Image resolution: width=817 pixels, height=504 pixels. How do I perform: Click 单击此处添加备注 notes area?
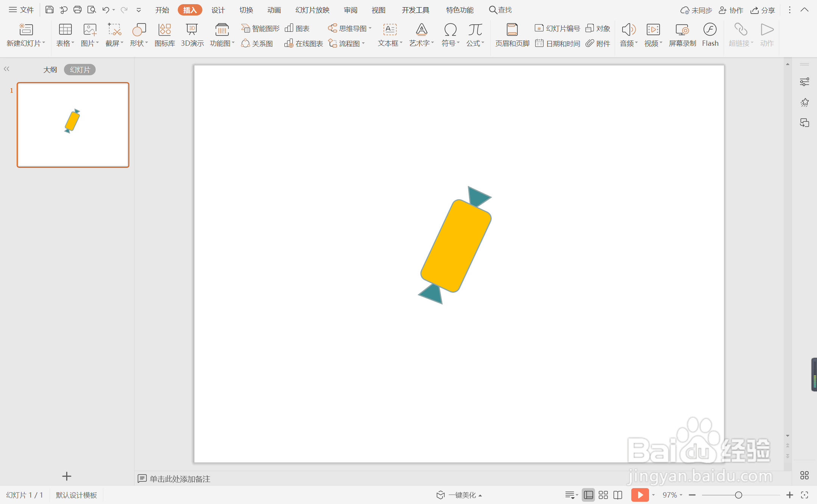pyautogui.click(x=180, y=479)
